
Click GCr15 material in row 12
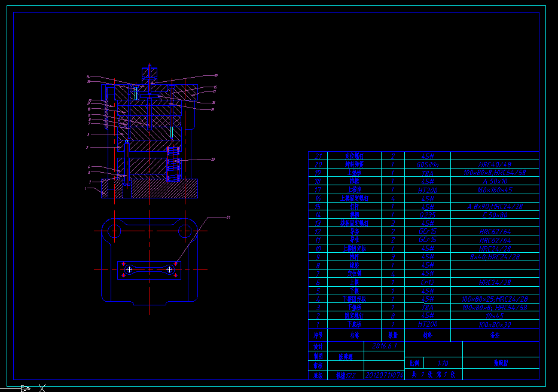[x=428, y=232]
